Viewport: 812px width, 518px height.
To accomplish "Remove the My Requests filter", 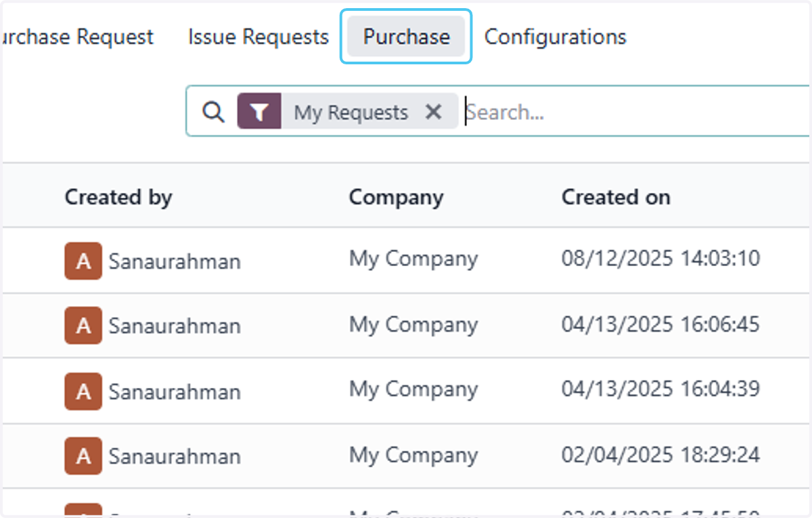I will pyautogui.click(x=434, y=112).
